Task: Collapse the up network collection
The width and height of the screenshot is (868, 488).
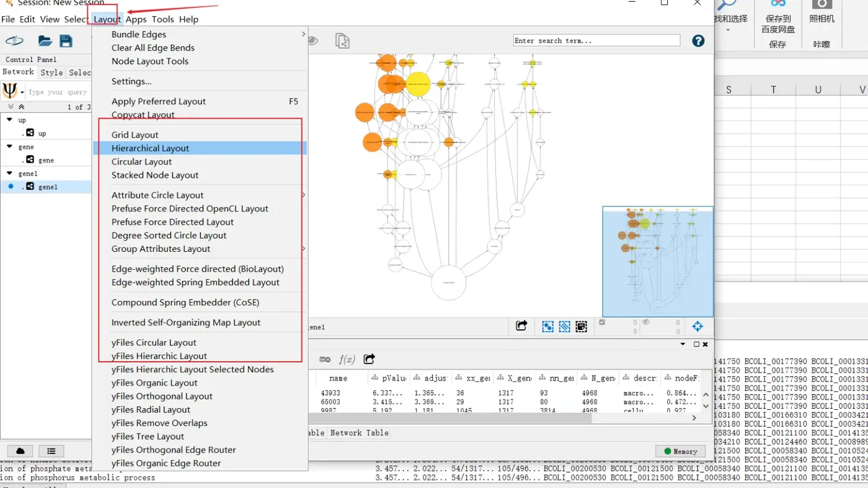Action: click(x=9, y=120)
